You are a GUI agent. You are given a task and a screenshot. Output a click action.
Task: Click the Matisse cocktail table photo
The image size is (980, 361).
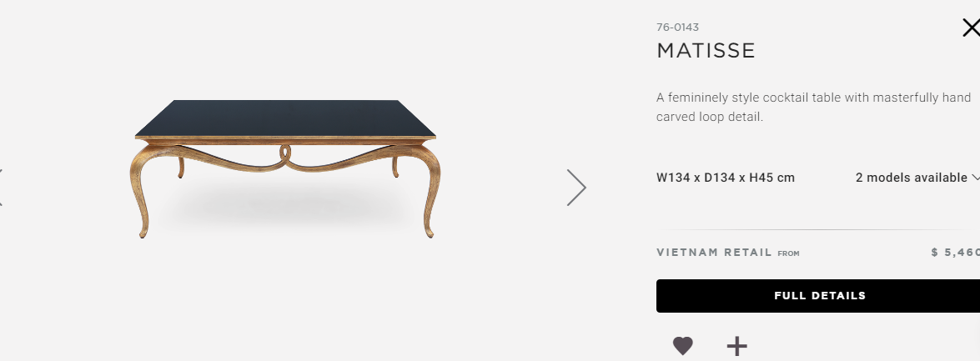pos(285,168)
